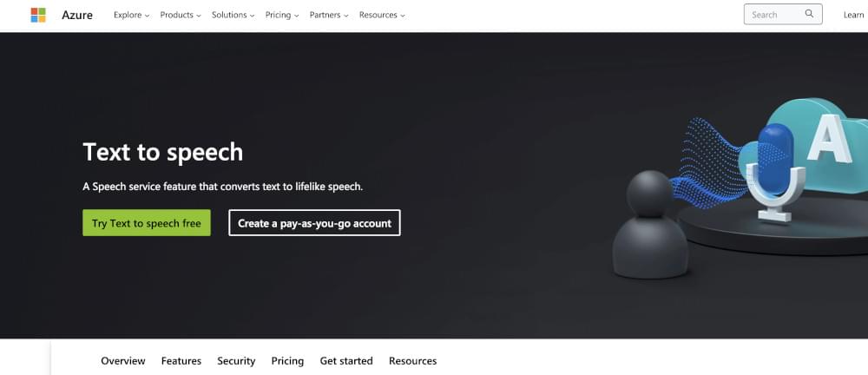Click the microphone illustration in hero image
The width and height of the screenshot is (868, 375).
pos(775,173)
